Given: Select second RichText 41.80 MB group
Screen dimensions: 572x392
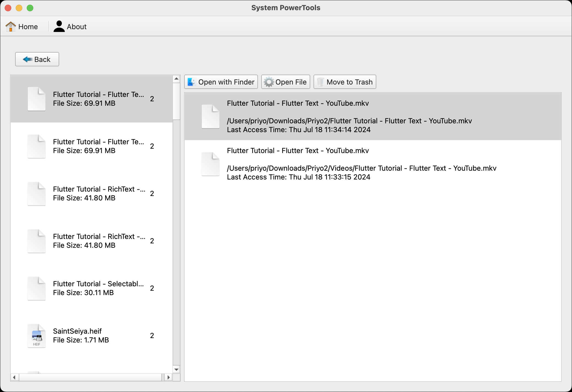Looking at the screenshot, I should pyautogui.click(x=92, y=241).
